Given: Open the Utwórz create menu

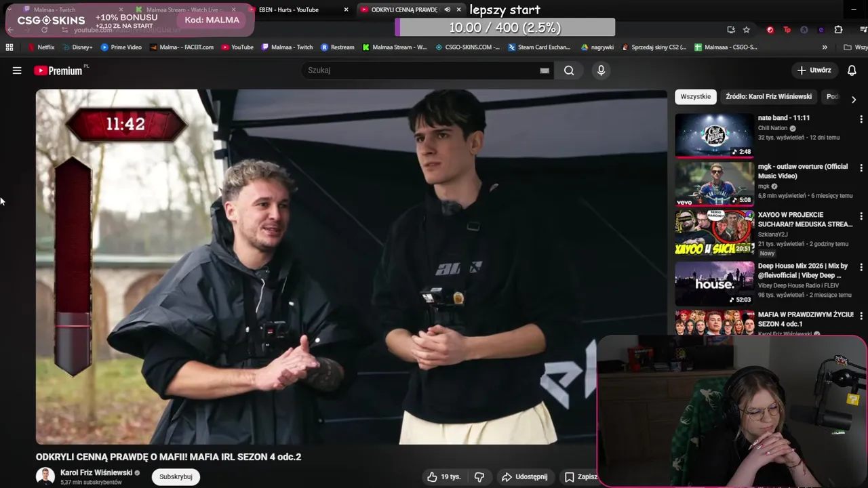Looking at the screenshot, I should [x=814, y=70].
